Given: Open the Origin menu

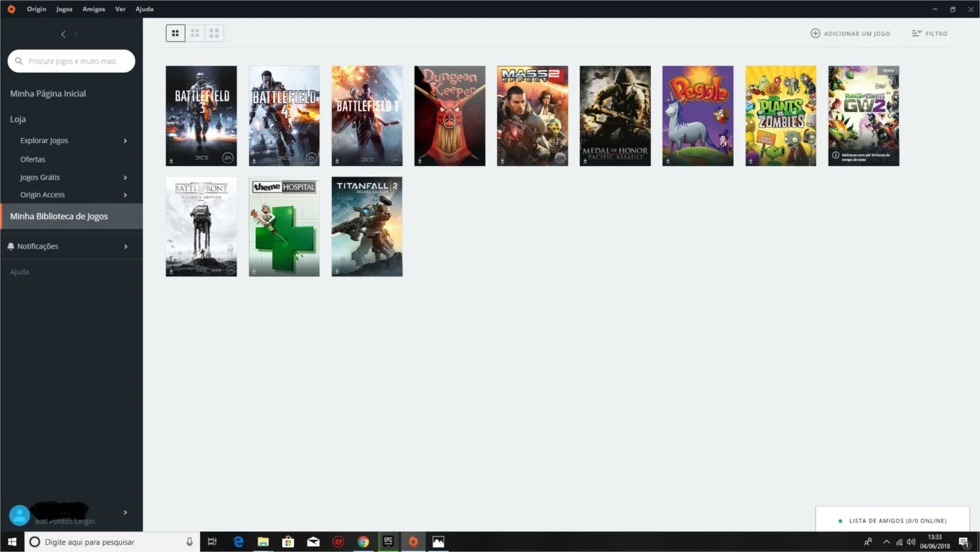Looking at the screenshot, I should [x=36, y=9].
